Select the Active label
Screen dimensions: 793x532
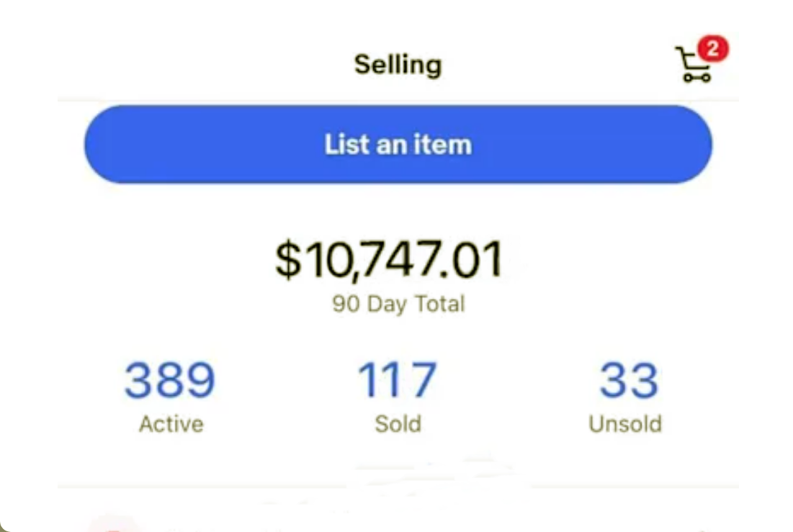click(x=171, y=424)
